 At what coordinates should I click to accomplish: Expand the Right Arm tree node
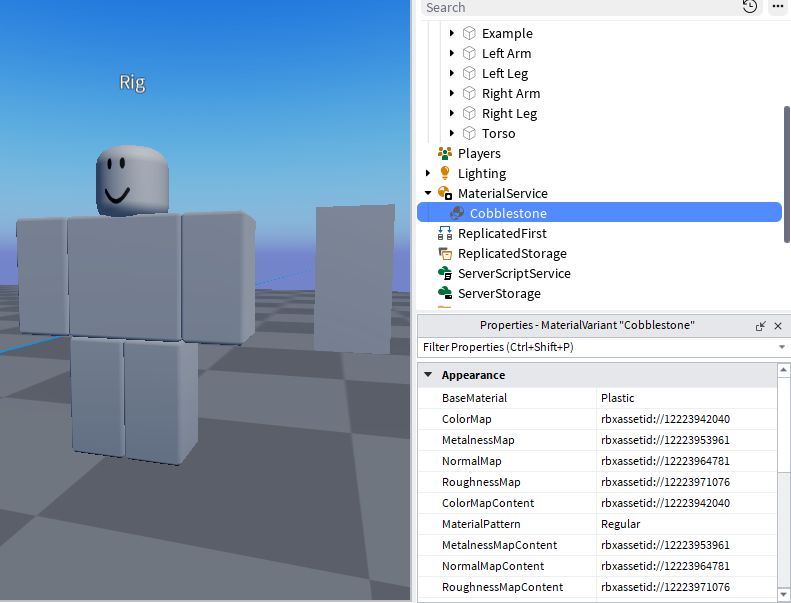click(x=452, y=93)
